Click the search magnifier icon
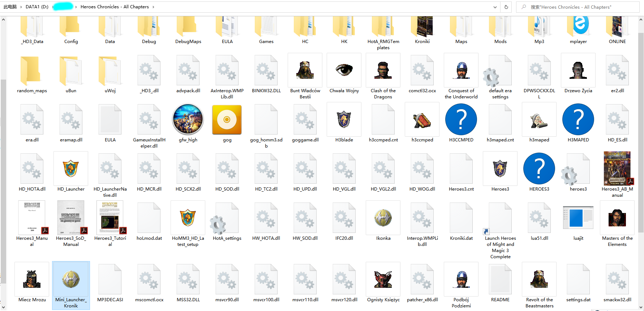Image resolution: width=644 pixels, height=311 pixels. point(524,7)
